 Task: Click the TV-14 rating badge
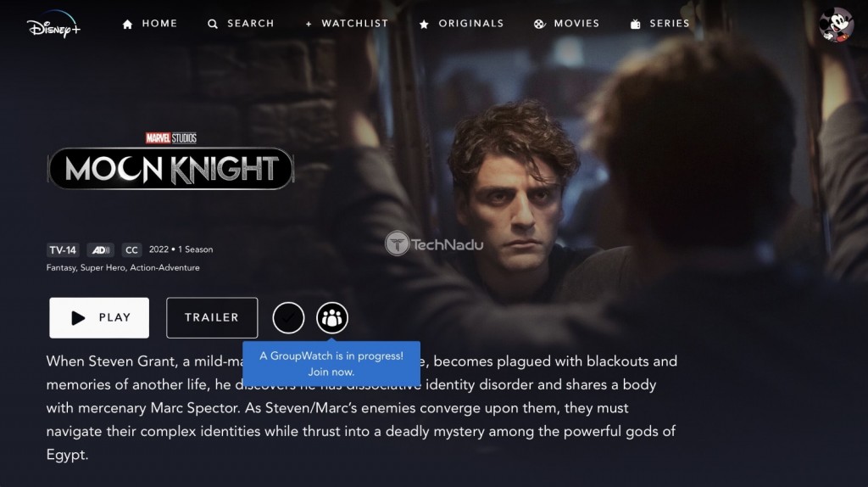coord(63,250)
